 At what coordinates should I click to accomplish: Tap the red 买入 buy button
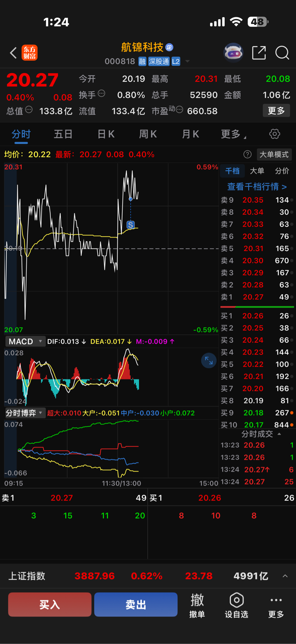pos(50,605)
